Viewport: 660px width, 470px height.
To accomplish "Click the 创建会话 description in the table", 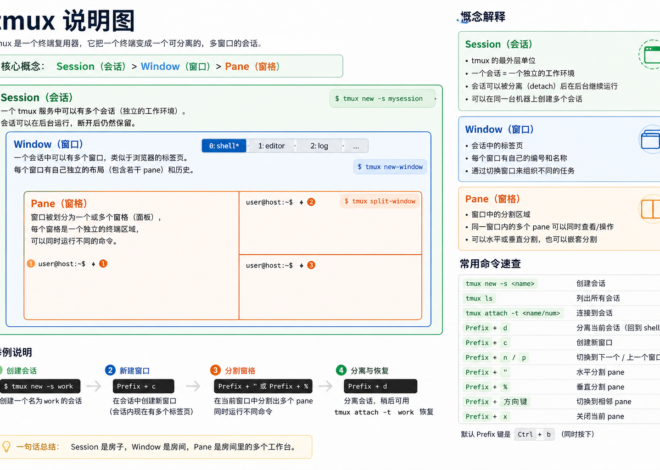I will (591, 284).
